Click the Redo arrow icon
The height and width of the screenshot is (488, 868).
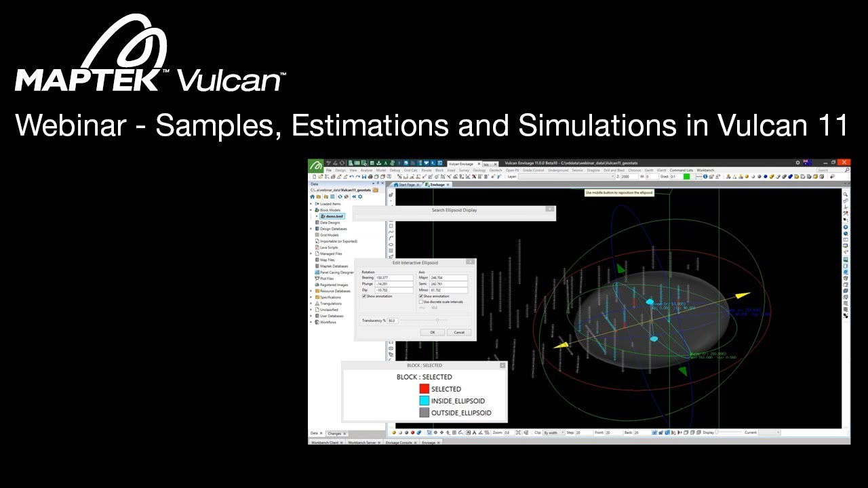(x=358, y=177)
